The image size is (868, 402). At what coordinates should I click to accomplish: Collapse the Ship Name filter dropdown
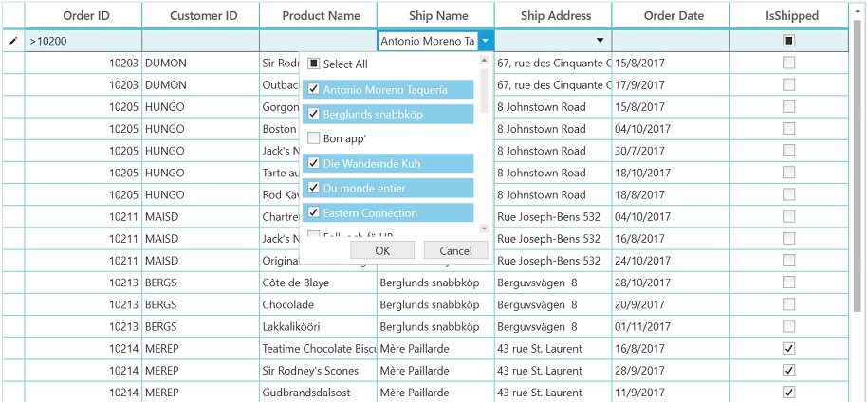tap(486, 41)
